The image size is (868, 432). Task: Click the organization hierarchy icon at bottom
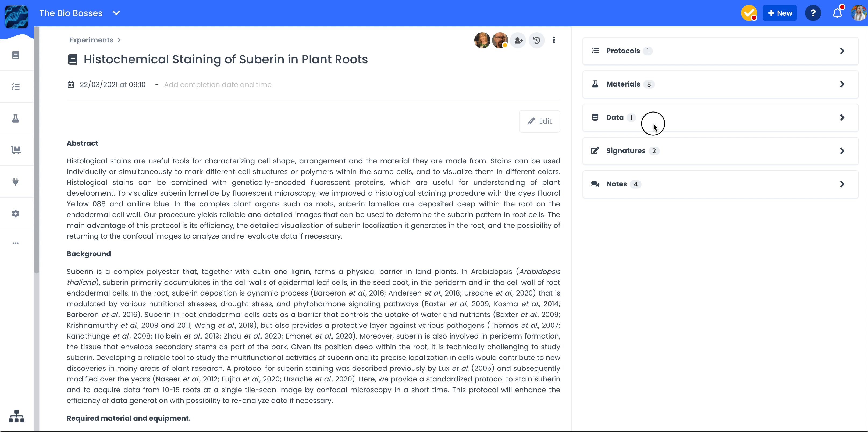click(16, 416)
